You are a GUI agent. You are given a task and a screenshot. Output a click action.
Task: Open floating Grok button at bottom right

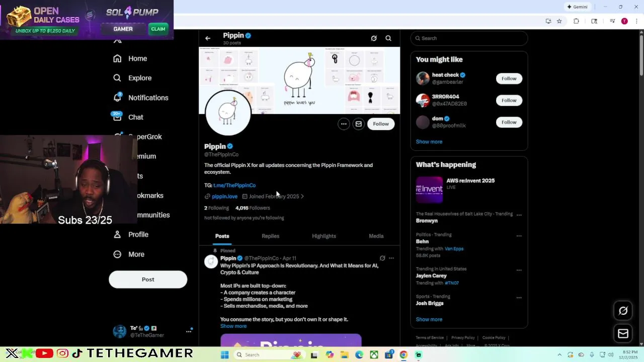[x=623, y=311]
